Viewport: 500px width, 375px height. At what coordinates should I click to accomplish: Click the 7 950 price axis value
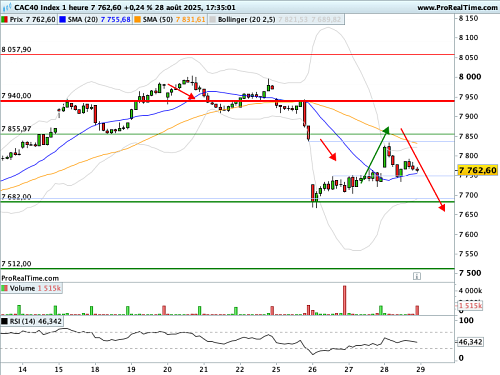468,97
